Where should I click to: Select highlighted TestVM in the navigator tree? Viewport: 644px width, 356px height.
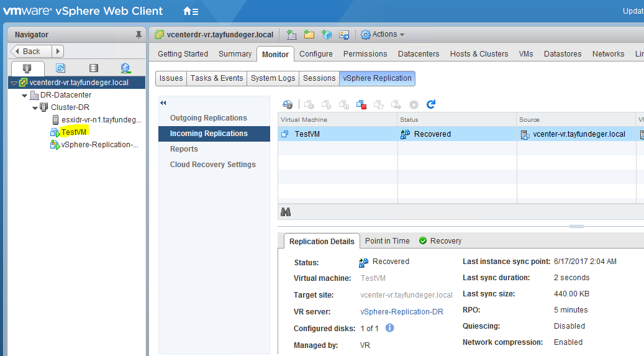(x=74, y=132)
